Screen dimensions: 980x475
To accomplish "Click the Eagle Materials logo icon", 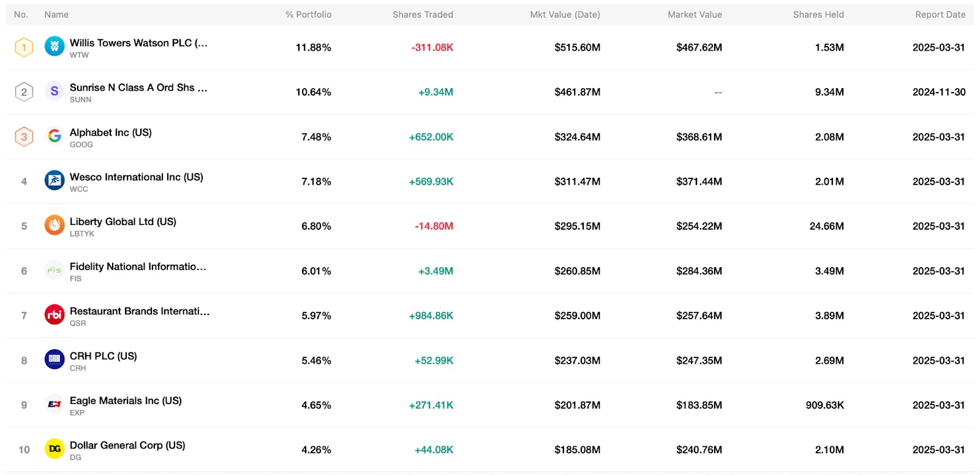I will (55, 405).
